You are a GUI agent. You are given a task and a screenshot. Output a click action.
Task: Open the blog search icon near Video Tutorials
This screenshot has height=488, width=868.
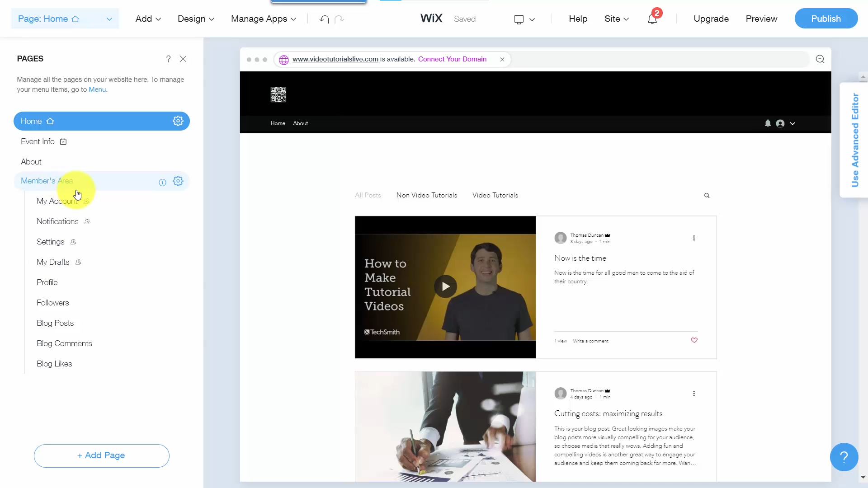[707, 195]
